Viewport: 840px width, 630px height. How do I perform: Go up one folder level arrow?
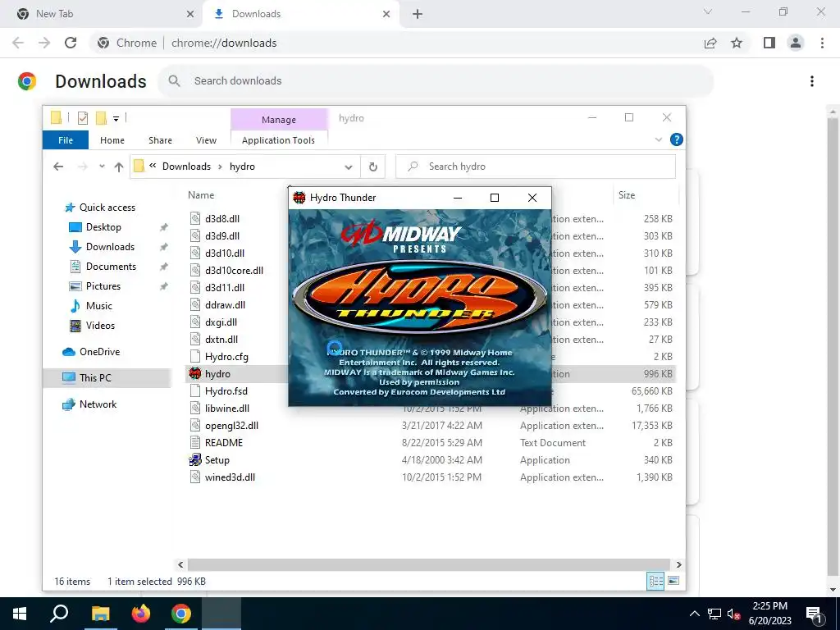click(119, 167)
